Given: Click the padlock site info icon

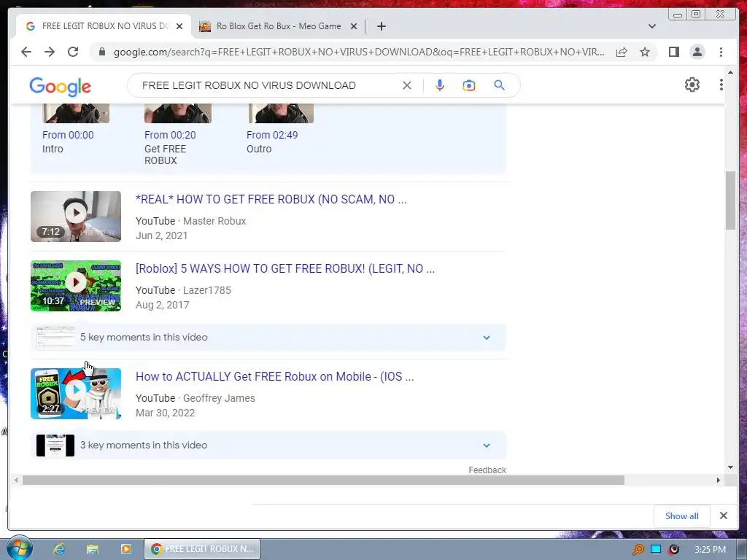Looking at the screenshot, I should [x=101, y=52].
